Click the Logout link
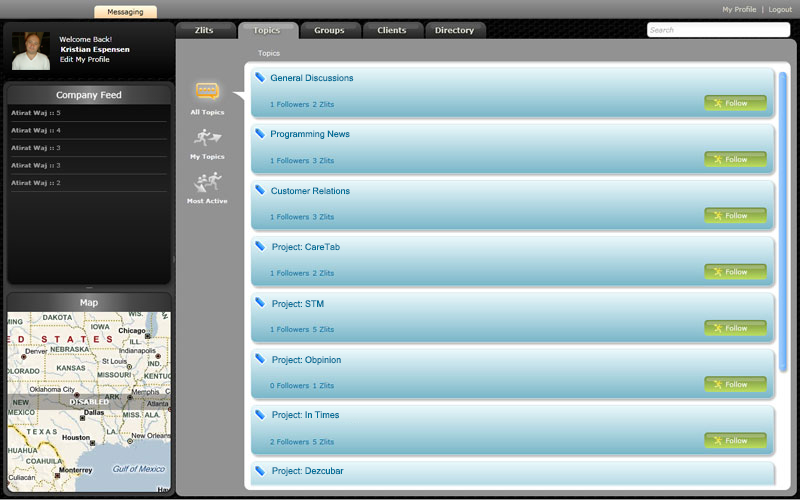Screen dimensions: 800x500 [x=780, y=9]
